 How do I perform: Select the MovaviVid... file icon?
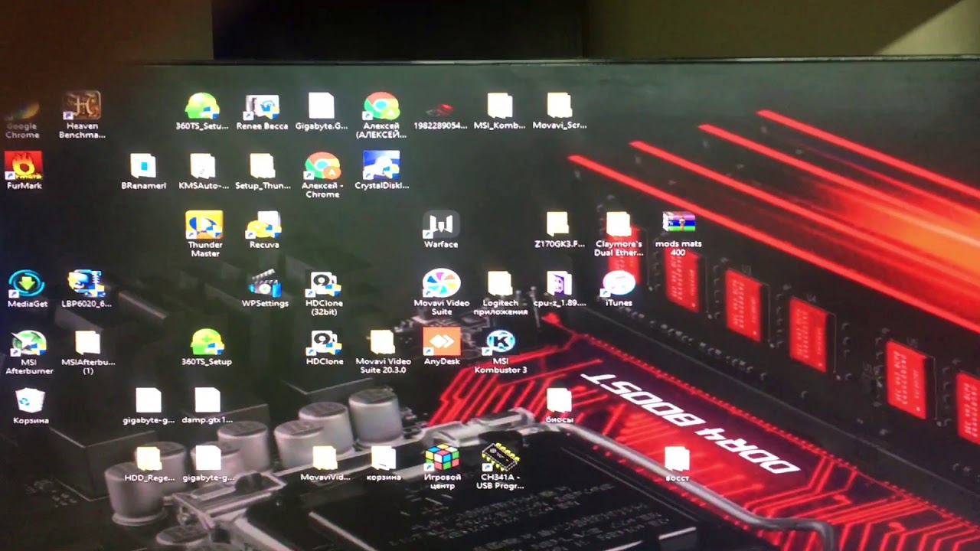pos(325,464)
